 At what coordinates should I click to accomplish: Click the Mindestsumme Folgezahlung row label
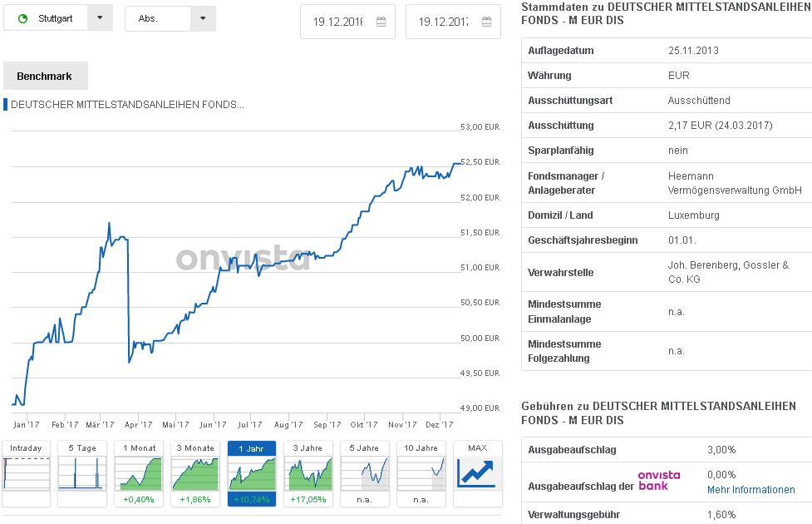coord(564,351)
